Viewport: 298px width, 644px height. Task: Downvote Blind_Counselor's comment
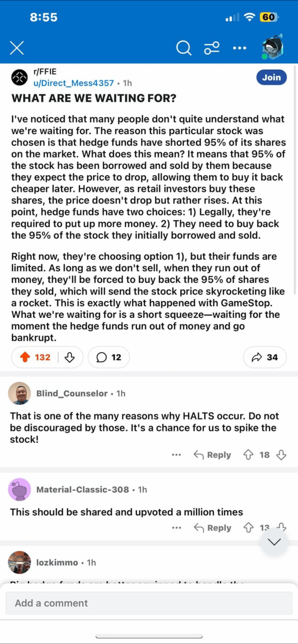point(281,455)
